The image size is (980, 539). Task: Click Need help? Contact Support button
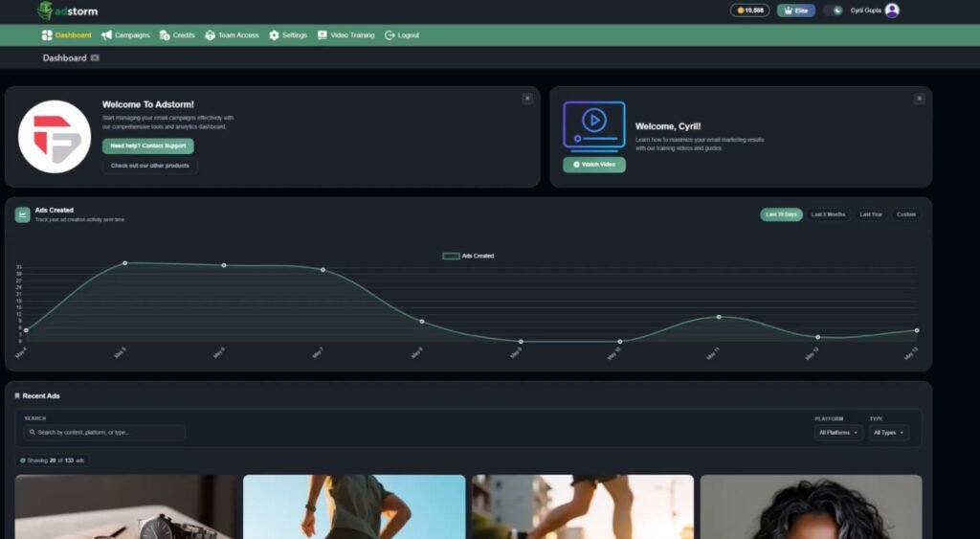pyautogui.click(x=148, y=146)
